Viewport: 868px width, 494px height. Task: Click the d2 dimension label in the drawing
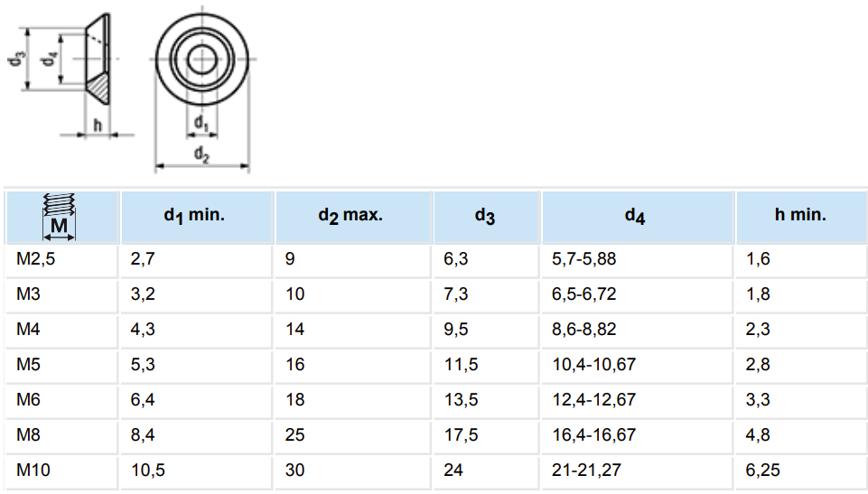(x=202, y=154)
